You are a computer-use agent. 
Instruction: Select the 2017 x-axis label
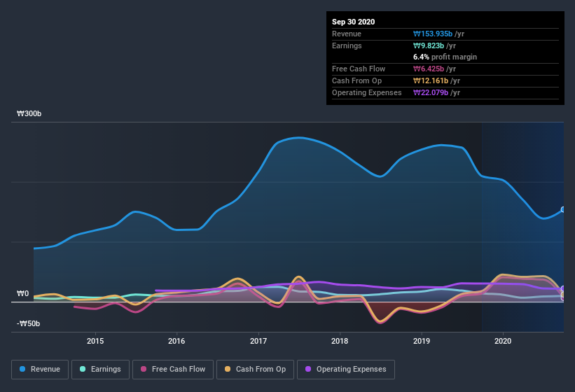point(258,341)
